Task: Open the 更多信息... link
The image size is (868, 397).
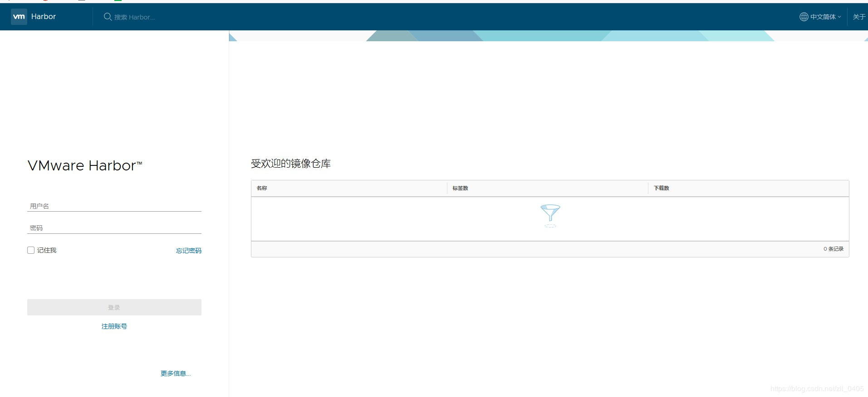Action: tap(176, 373)
